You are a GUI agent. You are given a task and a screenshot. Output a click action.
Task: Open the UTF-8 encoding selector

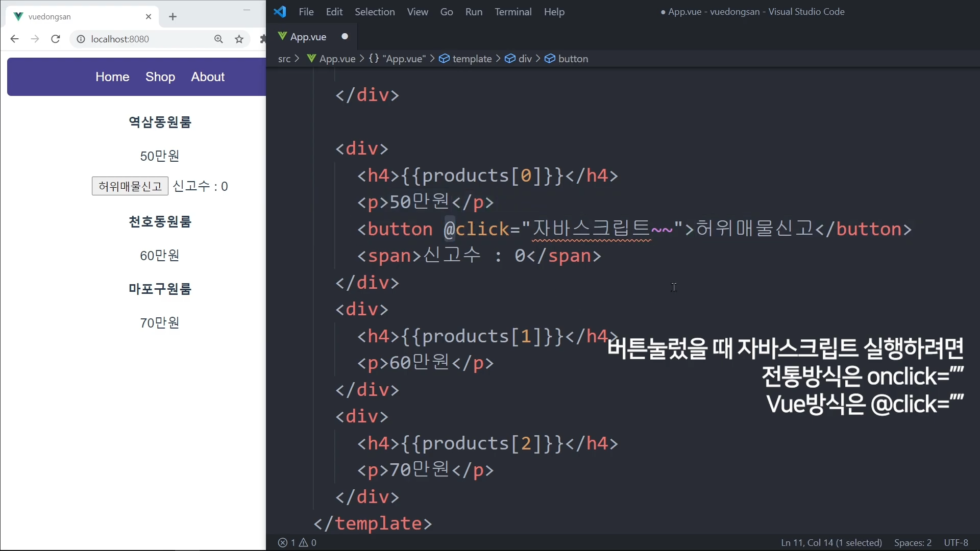coord(955,542)
